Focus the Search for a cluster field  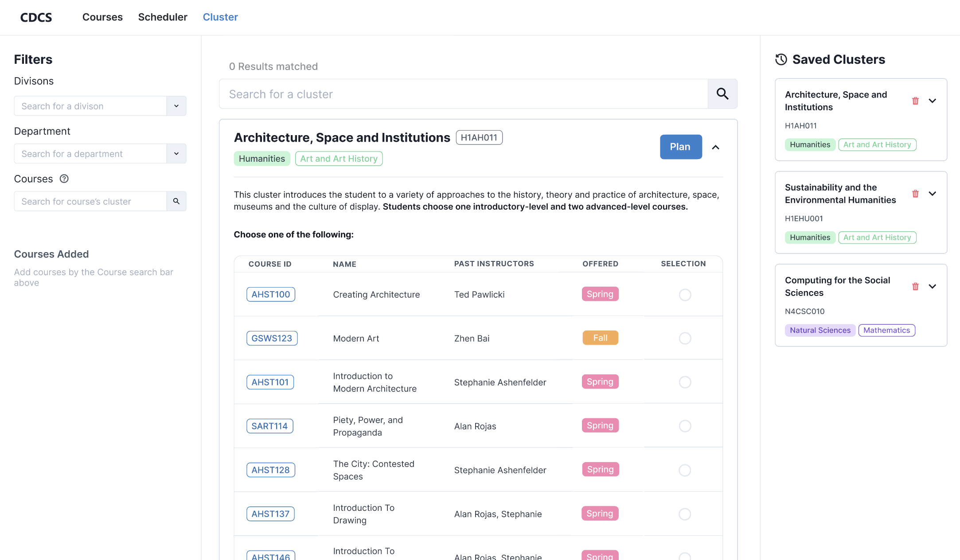(x=463, y=94)
